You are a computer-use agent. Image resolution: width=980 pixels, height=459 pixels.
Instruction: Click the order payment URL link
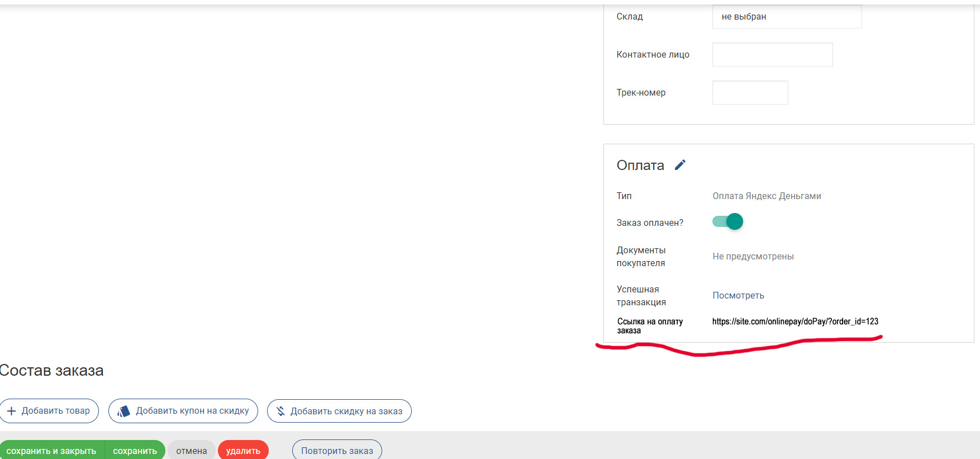click(795, 321)
